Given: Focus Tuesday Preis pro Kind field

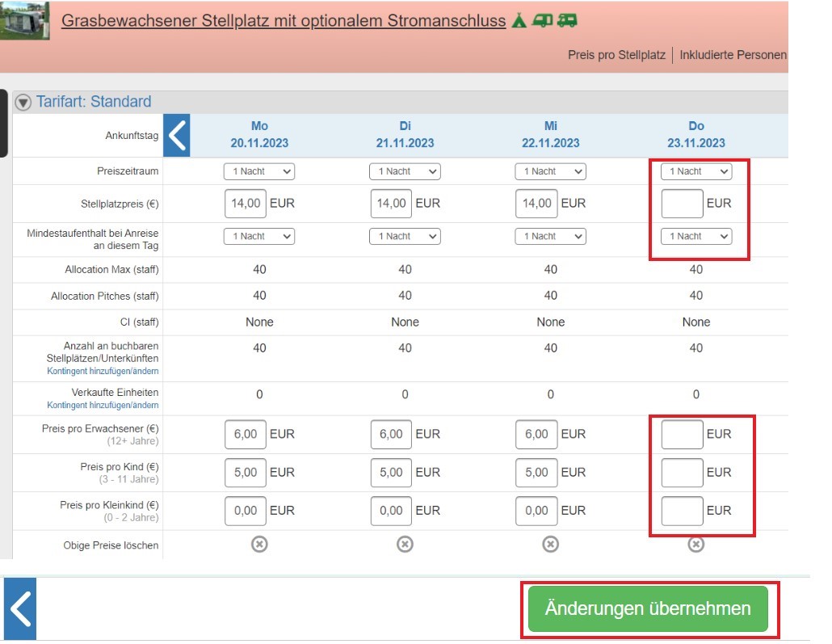Looking at the screenshot, I should click(391, 473).
